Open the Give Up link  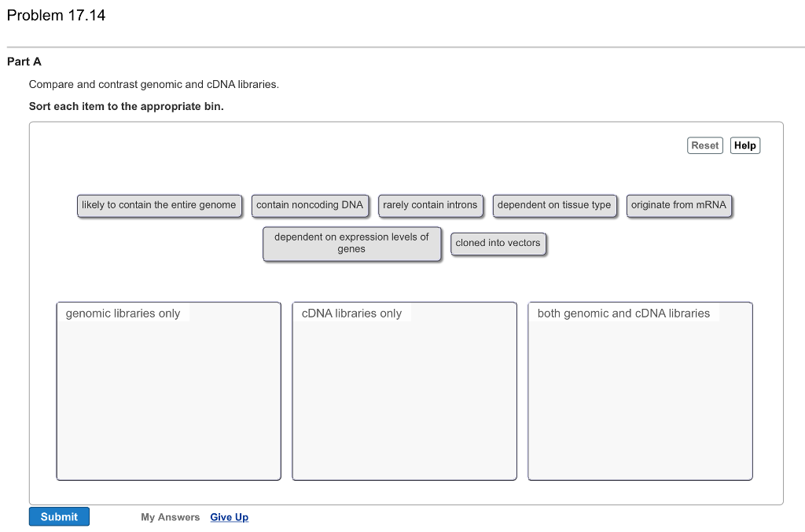pyautogui.click(x=229, y=516)
